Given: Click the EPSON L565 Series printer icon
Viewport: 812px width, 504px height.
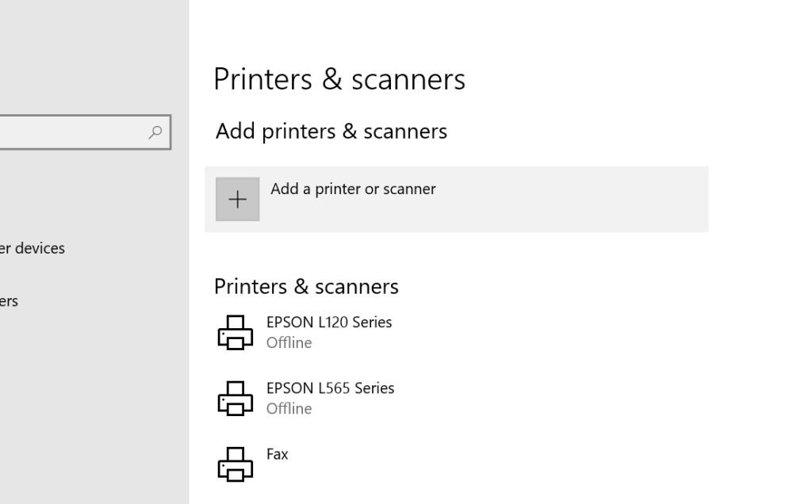Looking at the screenshot, I should tap(235, 398).
